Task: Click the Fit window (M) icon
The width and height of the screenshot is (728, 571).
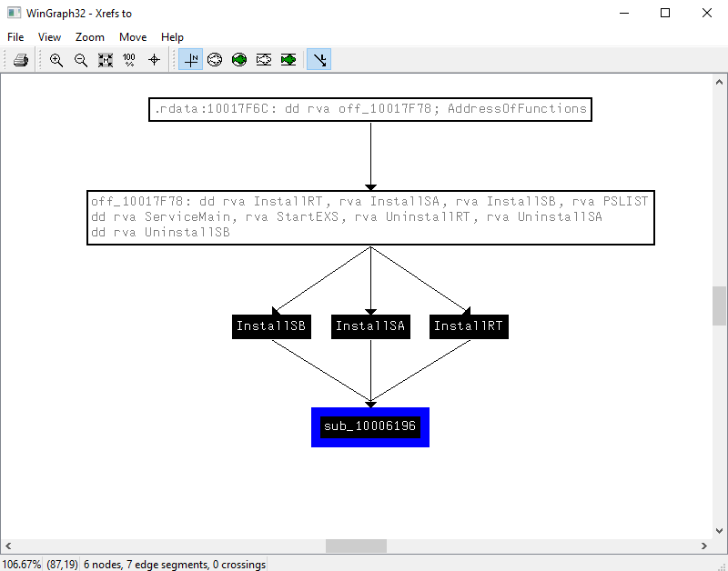Action: point(106,60)
